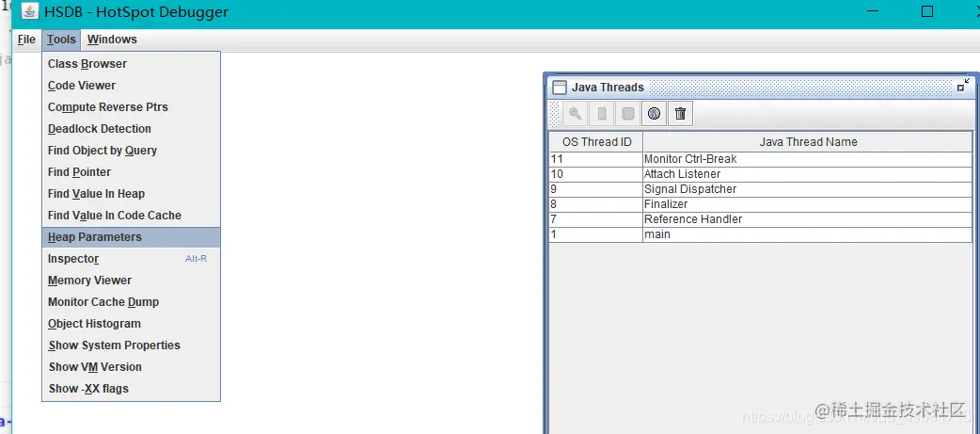This screenshot has width=980, height=434.
Task: Click the HSDB Java coffee cup icon
Action: click(29, 11)
